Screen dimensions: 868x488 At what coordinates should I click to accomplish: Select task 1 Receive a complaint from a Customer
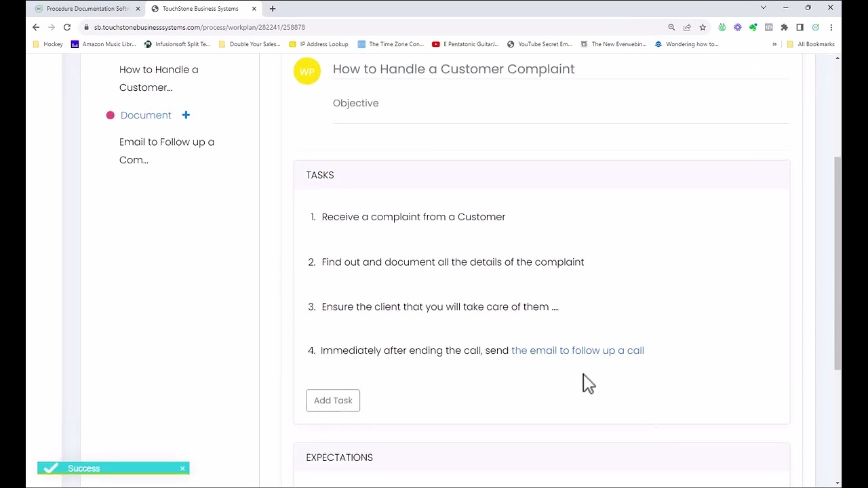point(414,217)
